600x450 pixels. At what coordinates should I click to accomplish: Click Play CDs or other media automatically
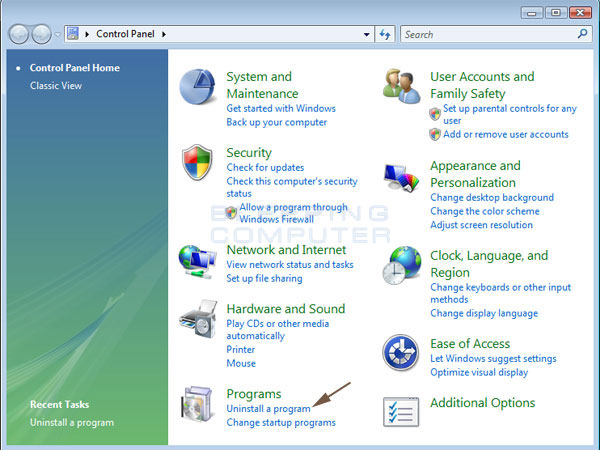277,329
